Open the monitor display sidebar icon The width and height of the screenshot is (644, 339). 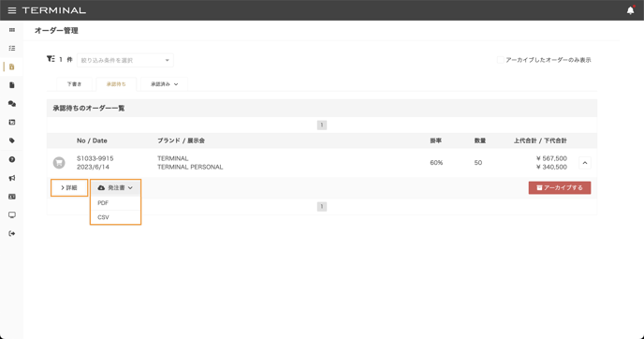12,214
